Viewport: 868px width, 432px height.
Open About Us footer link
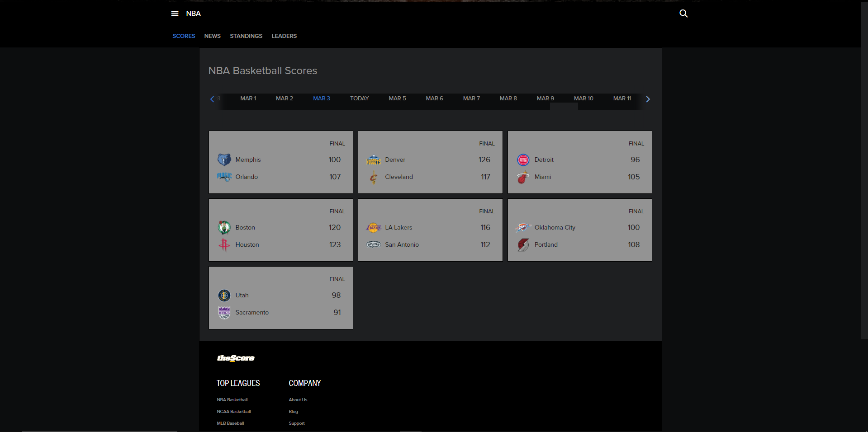[x=298, y=400]
